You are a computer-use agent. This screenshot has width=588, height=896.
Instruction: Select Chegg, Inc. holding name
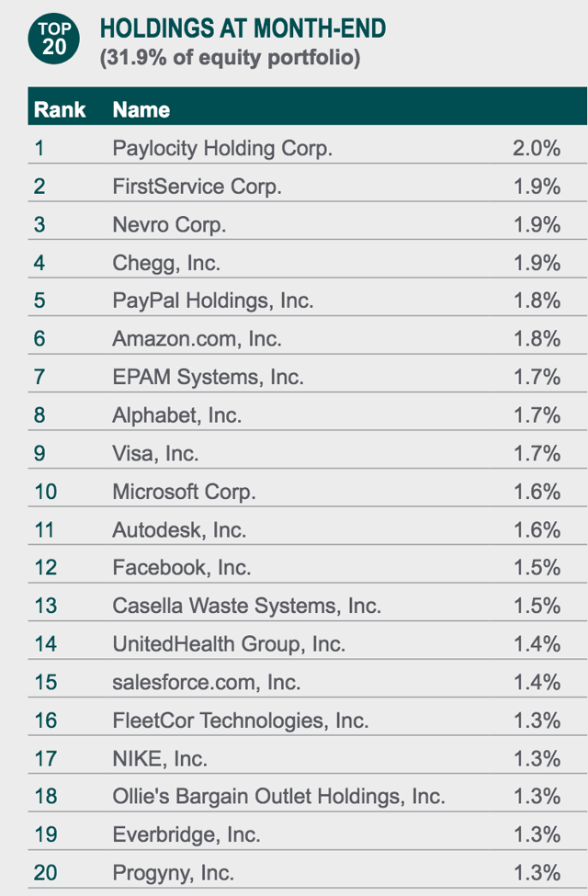pos(166,263)
